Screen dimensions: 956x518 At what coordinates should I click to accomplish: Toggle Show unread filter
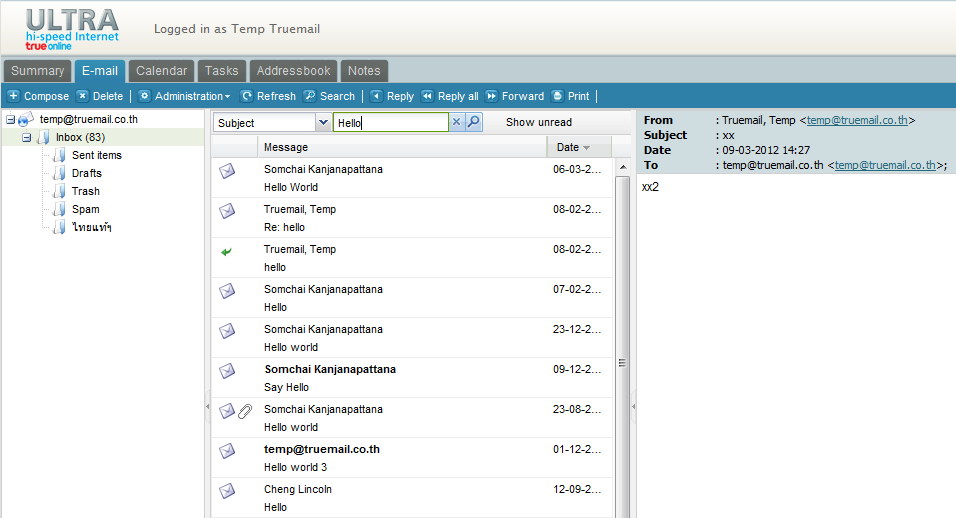tap(539, 122)
